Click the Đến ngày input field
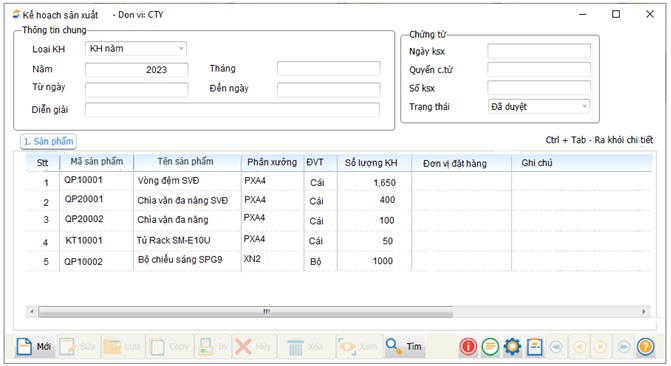Image resolution: width=671 pixels, height=366 pixels. [x=329, y=89]
